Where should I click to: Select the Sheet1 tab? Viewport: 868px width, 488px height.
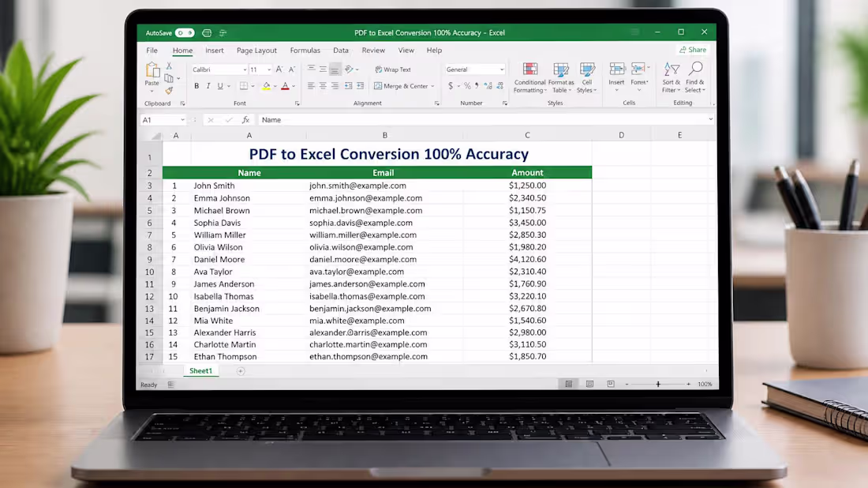coord(200,370)
